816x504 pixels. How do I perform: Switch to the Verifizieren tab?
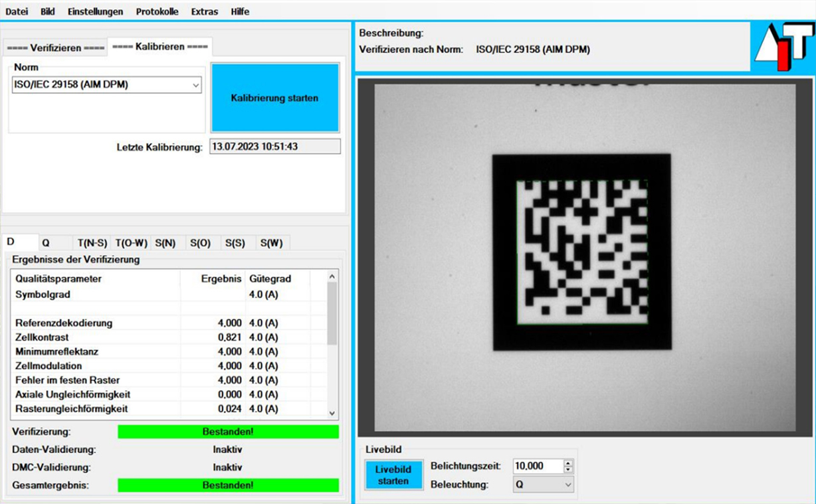[55, 48]
